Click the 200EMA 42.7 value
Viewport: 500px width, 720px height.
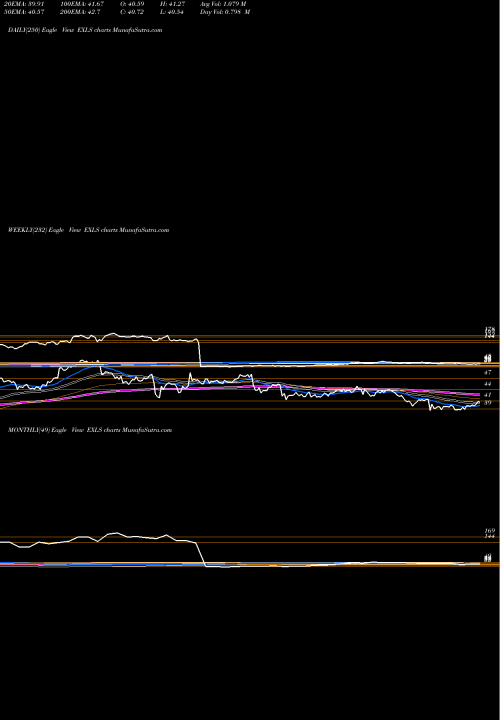click(x=80, y=12)
